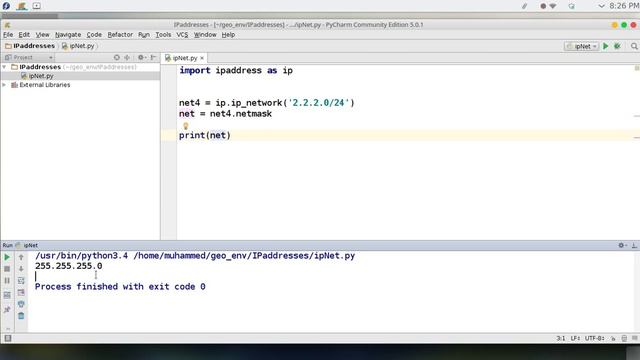Run ipNet with the toolbar green play button
640x360 pixels.
[606, 46]
